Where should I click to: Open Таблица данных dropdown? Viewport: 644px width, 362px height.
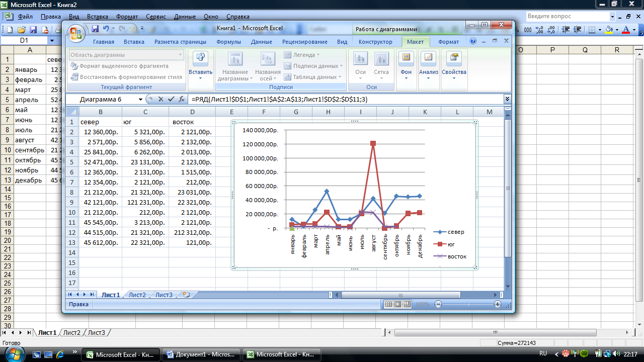[x=312, y=77]
